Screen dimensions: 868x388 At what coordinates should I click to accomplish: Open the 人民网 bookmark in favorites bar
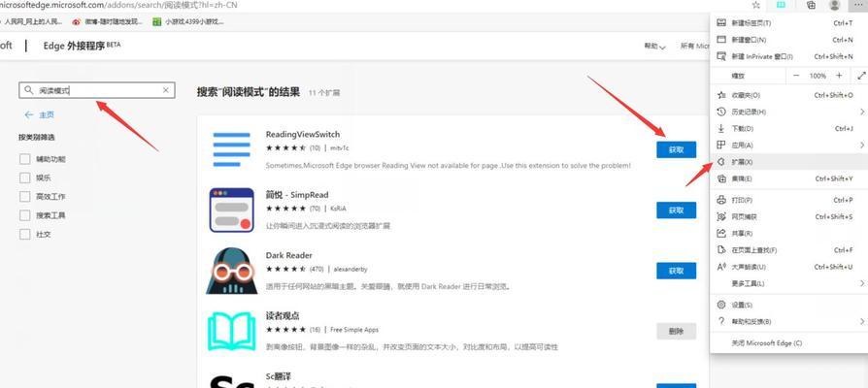tap(35, 22)
